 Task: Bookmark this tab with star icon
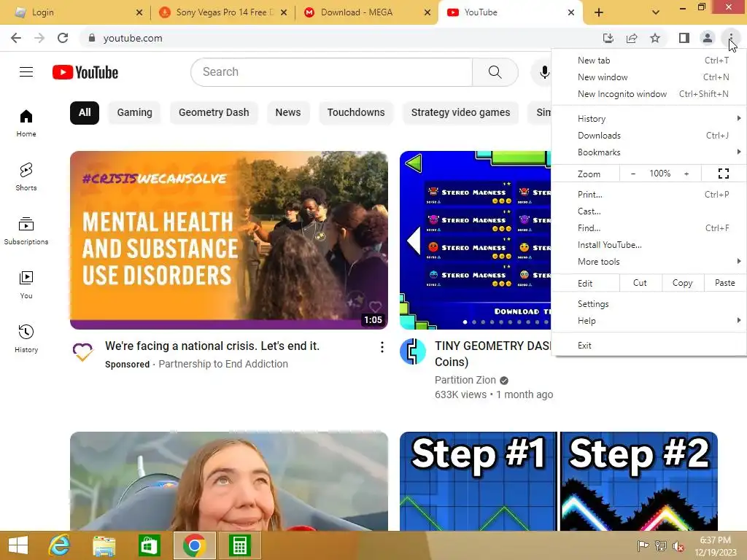click(x=655, y=38)
